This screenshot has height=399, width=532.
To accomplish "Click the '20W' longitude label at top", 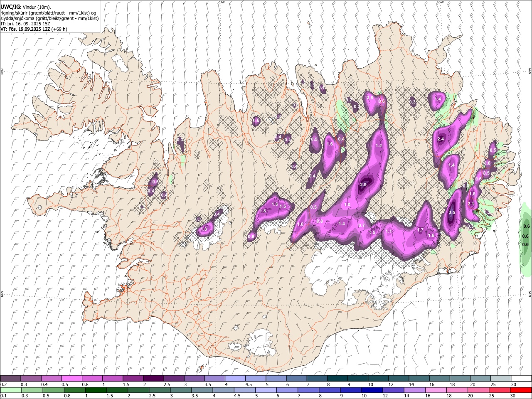I will [221, 2].
